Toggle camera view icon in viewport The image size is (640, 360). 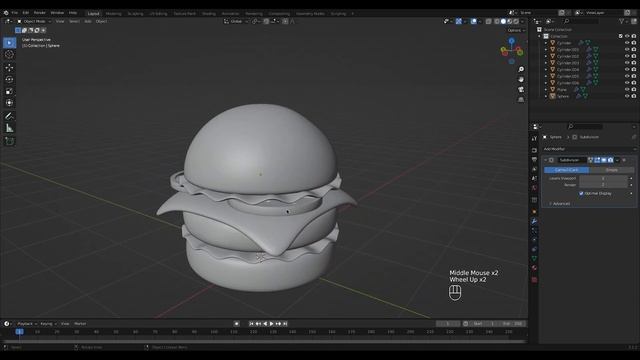(521, 89)
